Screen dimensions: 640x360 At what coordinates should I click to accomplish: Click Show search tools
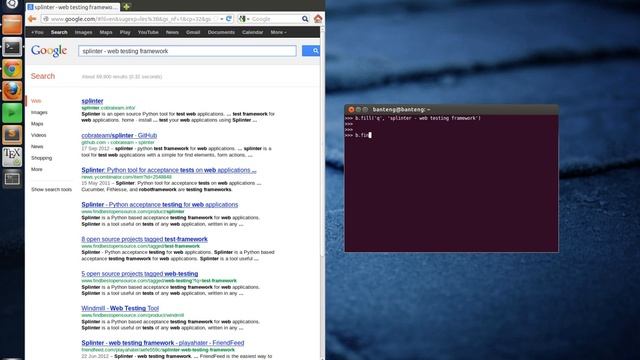tap(51, 189)
